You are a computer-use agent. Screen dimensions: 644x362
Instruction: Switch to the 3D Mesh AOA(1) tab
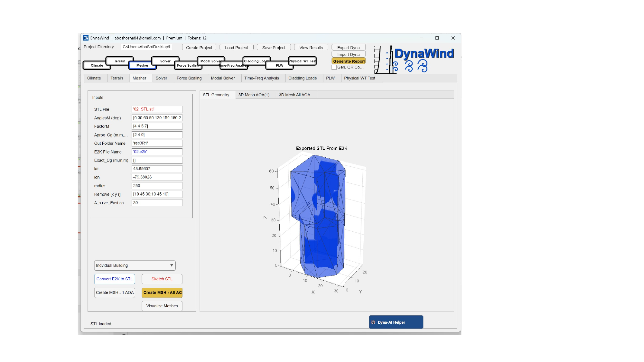pos(254,95)
